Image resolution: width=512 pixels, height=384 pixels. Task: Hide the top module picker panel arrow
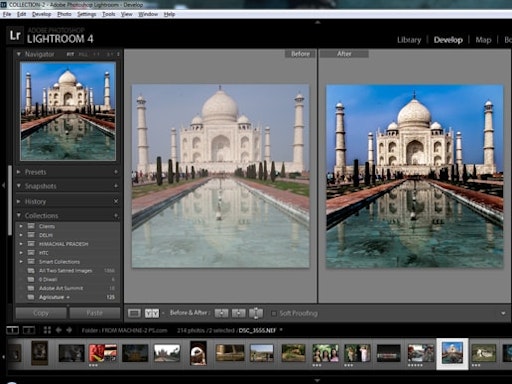click(x=318, y=22)
